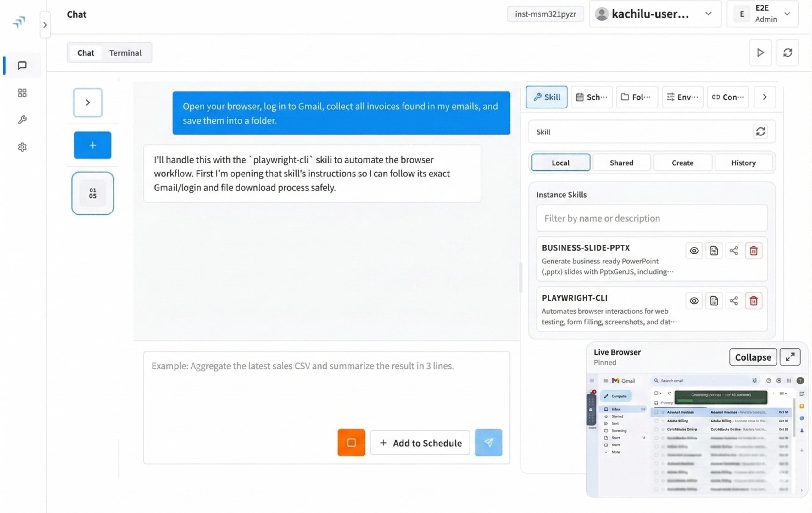The image size is (812, 513).
Task: Share the PLAYWRIGHT-CLI skill
Action: coord(734,300)
